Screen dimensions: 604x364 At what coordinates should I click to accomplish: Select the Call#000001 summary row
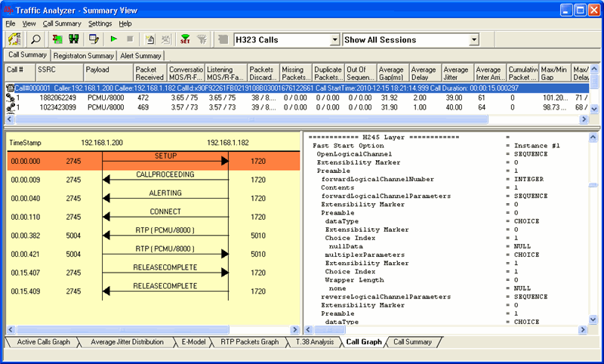pos(297,88)
